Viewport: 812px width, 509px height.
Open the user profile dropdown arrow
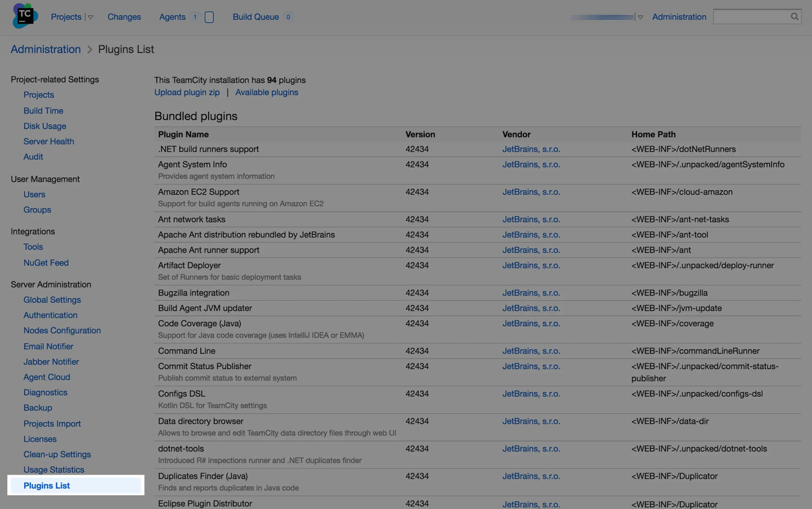pos(640,17)
